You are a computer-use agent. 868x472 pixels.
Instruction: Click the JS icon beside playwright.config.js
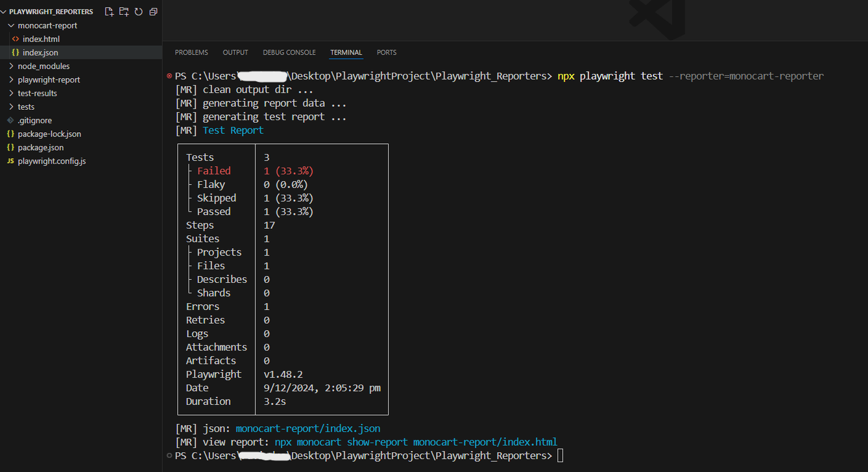(x=11, y=161)
